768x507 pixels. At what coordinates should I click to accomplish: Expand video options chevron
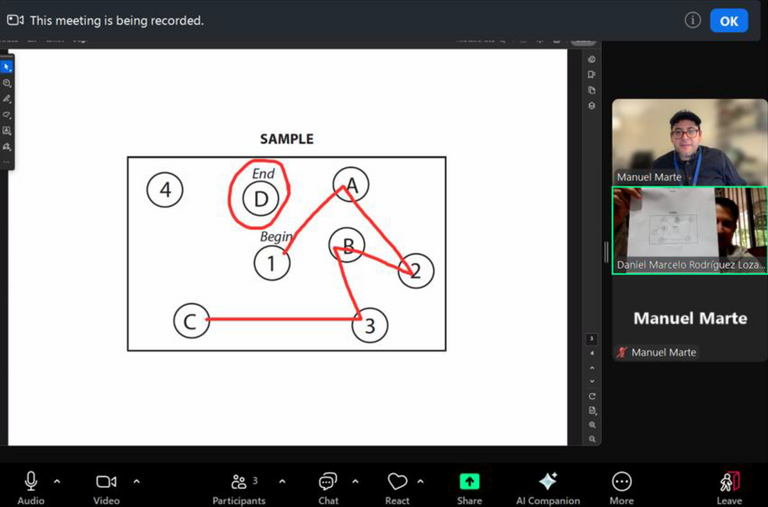coord(136,482)
